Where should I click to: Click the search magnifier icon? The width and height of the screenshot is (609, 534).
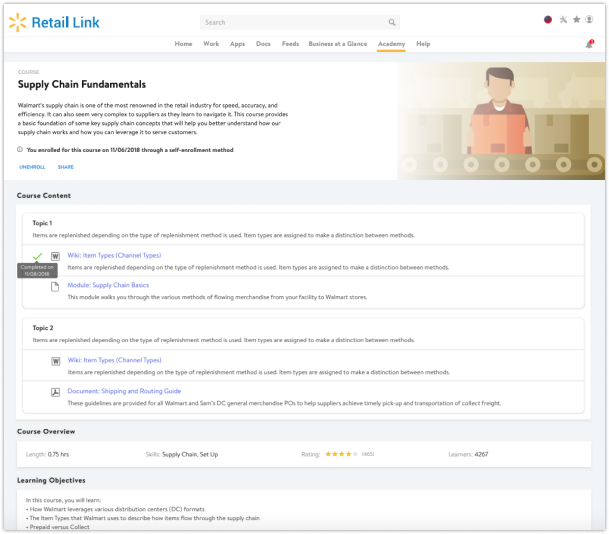[x=392, y=23]
